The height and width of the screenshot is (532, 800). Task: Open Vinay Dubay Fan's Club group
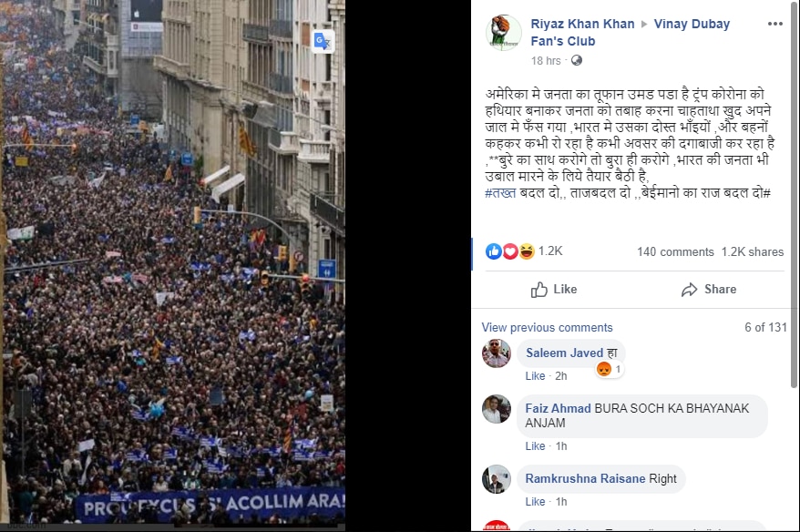tap(631, 32)
